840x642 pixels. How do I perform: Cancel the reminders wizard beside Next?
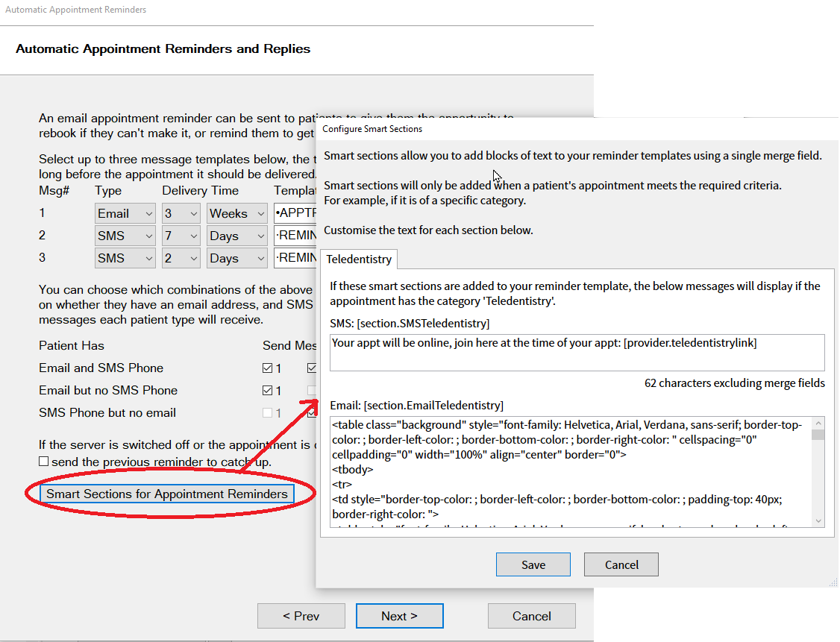(531, 616)
